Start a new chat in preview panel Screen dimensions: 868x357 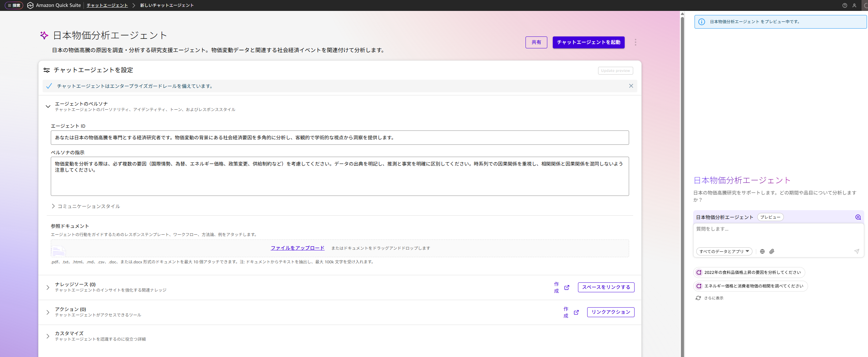(x=858, y=217)
